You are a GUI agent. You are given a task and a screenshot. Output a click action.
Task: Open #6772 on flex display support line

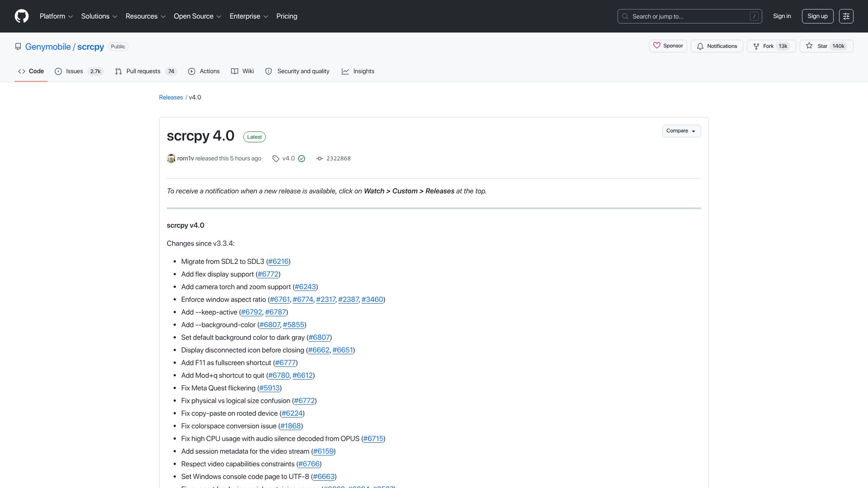pos(268,274)
